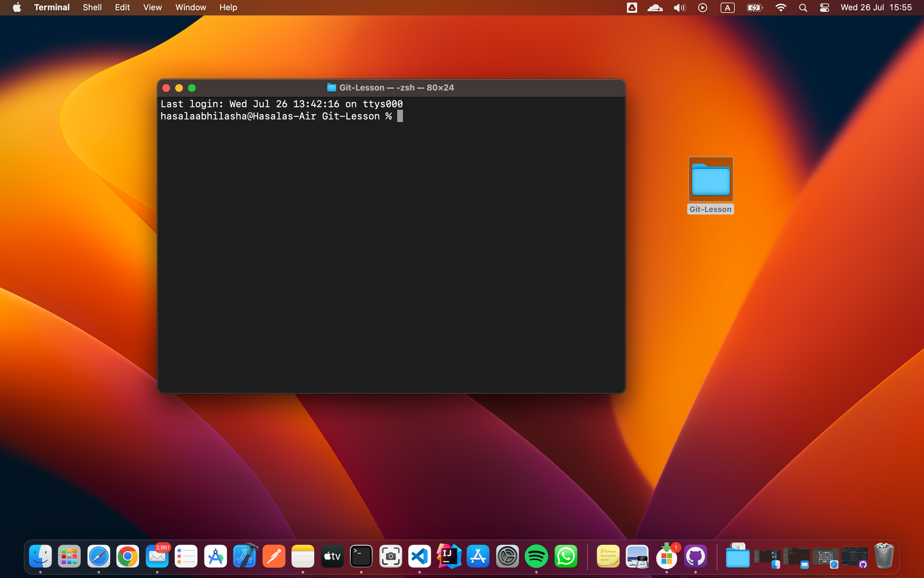Screen dimensions: 924x578
Task: Open IntelliJ IDEA from the Dock
Action: click(x=449, y=556)
